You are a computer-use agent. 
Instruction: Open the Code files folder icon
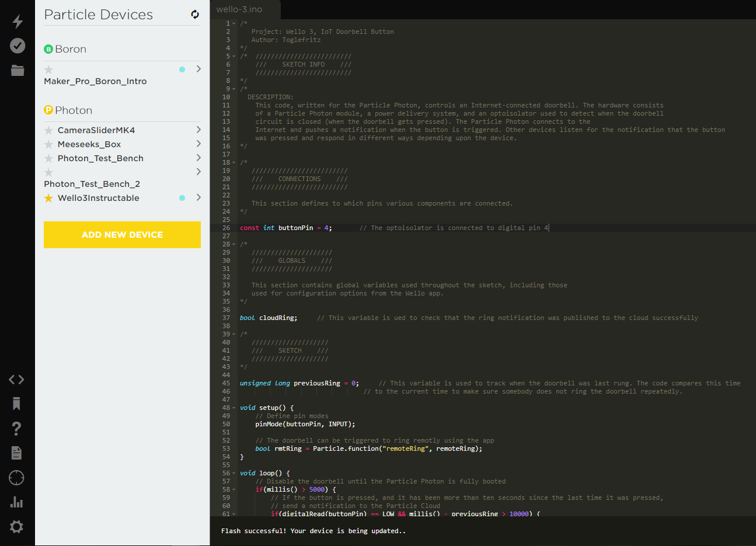[x=17, y=70]
